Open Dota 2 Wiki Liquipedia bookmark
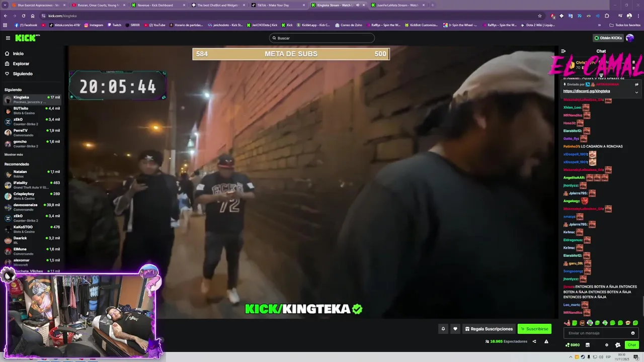Image resolution: width=644 pixels, height=362 pixels. (x=538, y=25)
